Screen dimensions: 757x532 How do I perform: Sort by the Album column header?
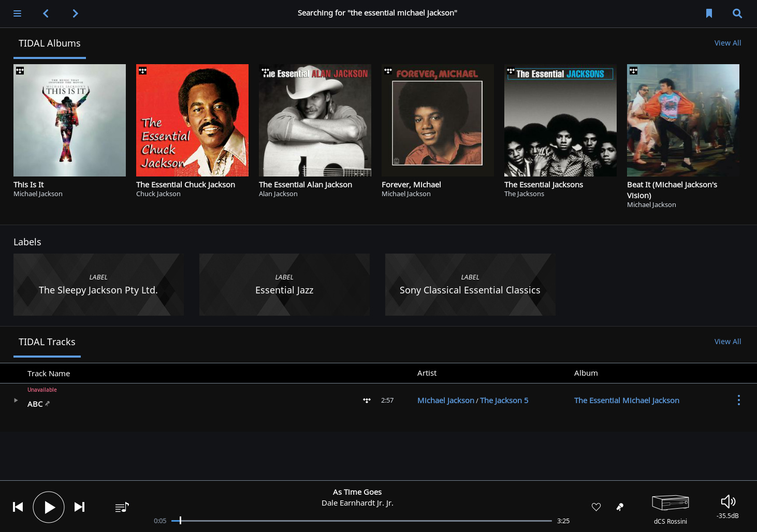point(586,373)
